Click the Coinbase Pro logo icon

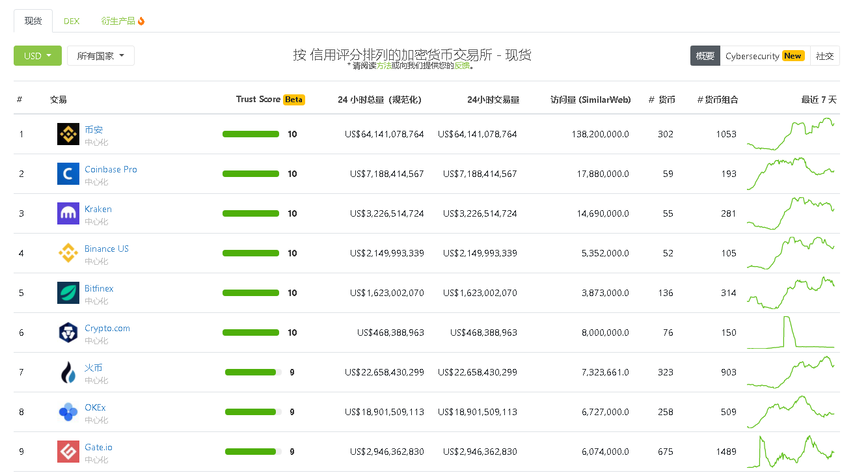pyautogui.click(x=68, y=174)
